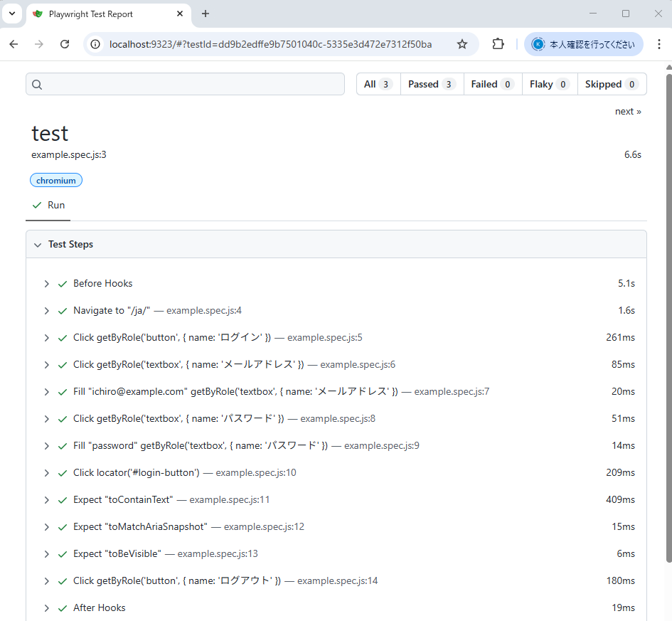Collapse the Test Steps section
The image size is (672, 621).
pyautogui.click(x=336, y=244)
